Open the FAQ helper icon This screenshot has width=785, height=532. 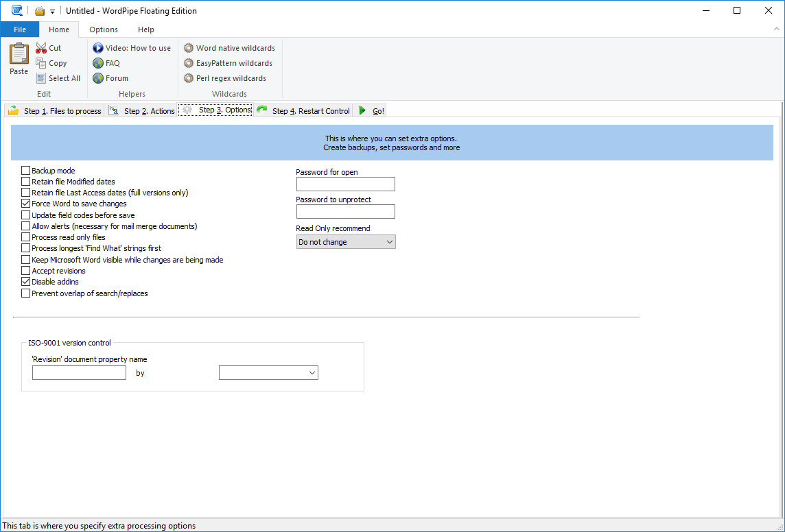click(98, 63)
